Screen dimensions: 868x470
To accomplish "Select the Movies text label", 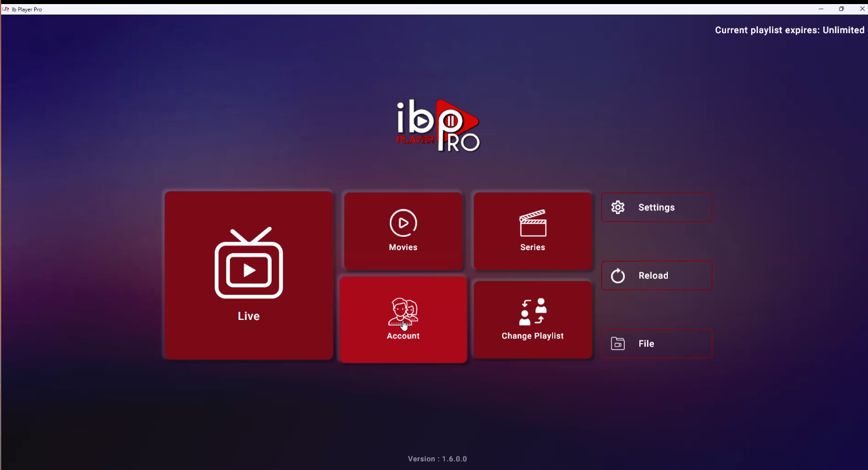I will pos(403,247).
